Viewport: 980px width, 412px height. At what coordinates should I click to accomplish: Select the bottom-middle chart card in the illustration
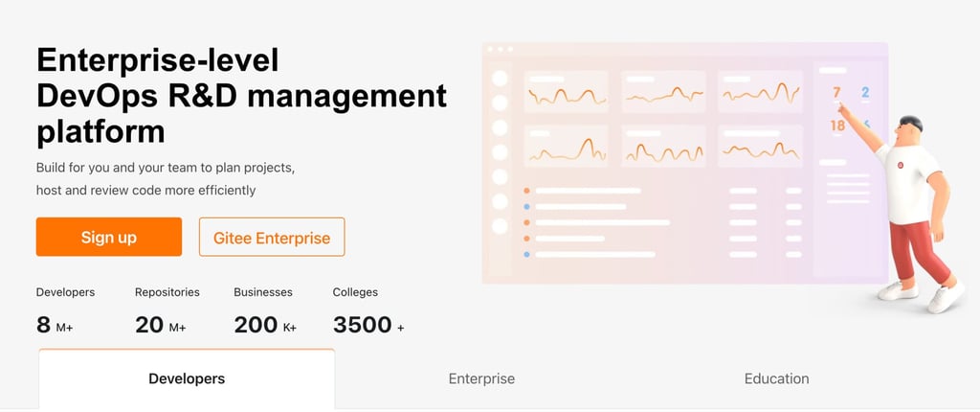(x=664, y=147)
